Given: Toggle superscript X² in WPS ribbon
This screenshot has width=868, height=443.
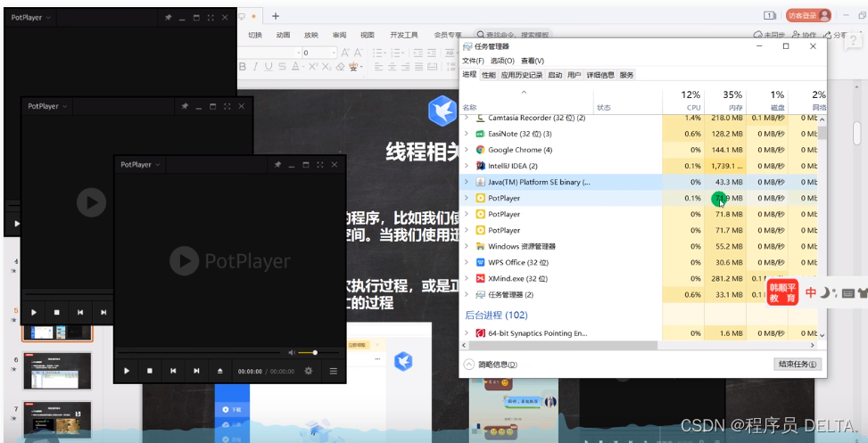Looking at the screenshot, I should point(313,67).
